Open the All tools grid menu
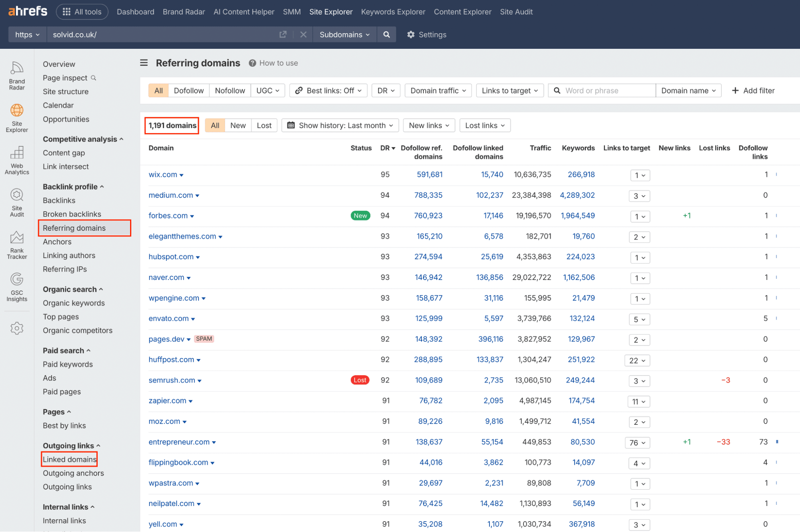The width and height of the screenshot is (800, 532). 82,12
